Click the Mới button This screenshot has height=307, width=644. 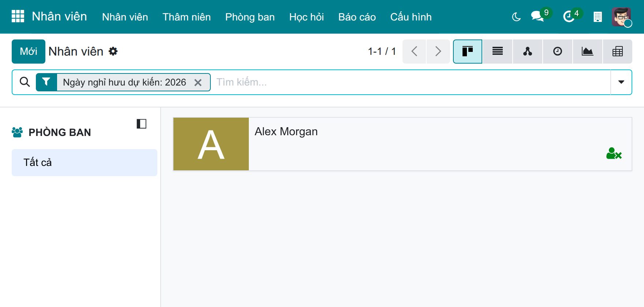coord(29,52)
